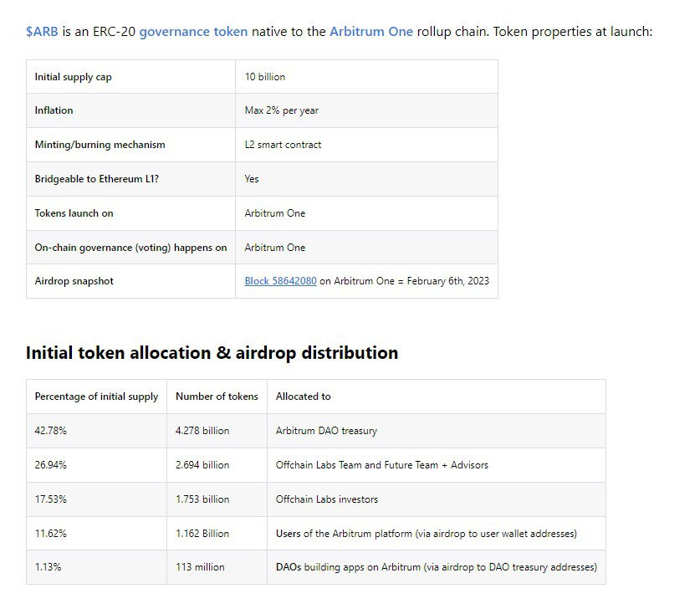Screen dimensions: 700x614
Task: Open the $ARB link
Action: point(42,32)
